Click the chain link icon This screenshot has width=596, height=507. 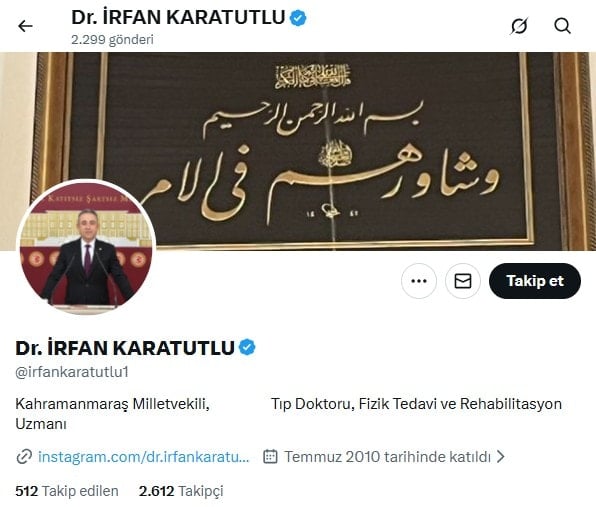click(x=24, y=456)
